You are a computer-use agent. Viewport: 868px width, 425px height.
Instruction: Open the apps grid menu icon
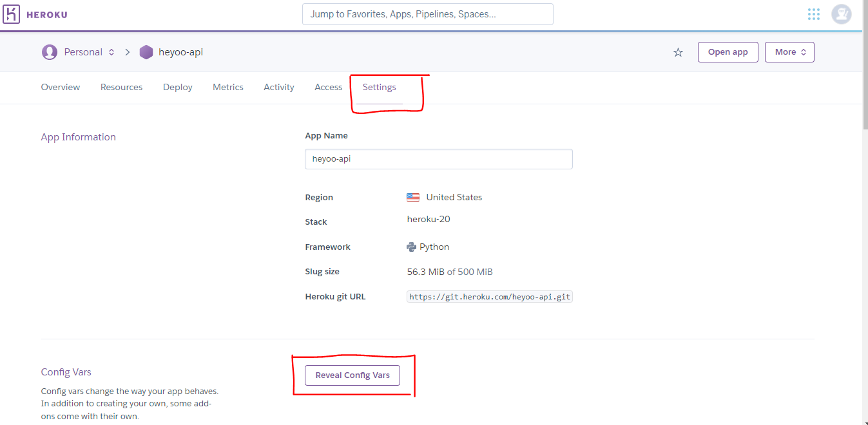814,14
